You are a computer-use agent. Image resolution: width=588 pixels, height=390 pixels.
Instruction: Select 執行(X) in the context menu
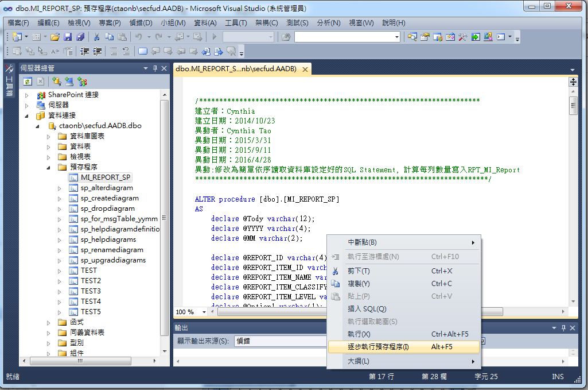[x=359, y=334]
